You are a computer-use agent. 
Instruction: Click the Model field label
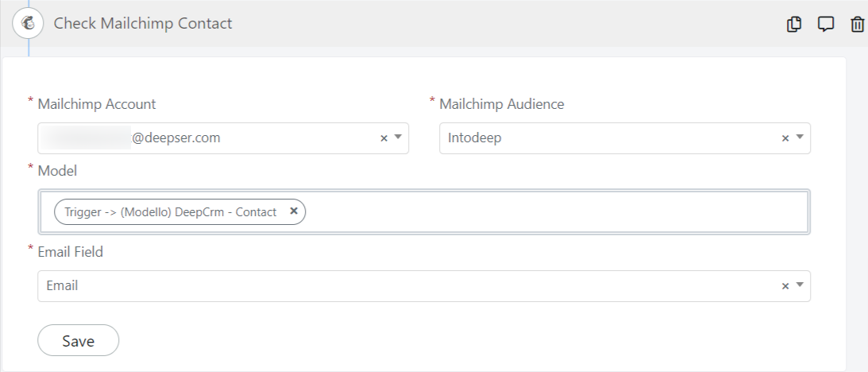[x=57, y=171]
